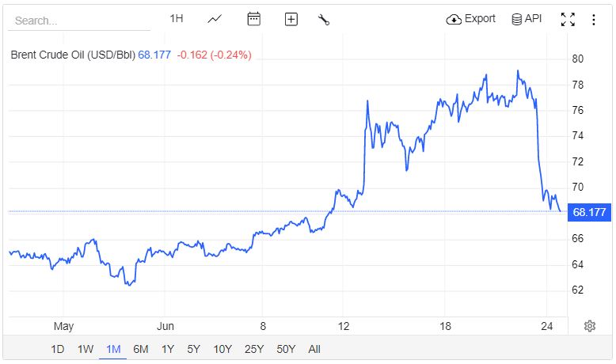616x364 pixels.
Task: Open the chart tools wrench icon
Action: click(324, 20)
